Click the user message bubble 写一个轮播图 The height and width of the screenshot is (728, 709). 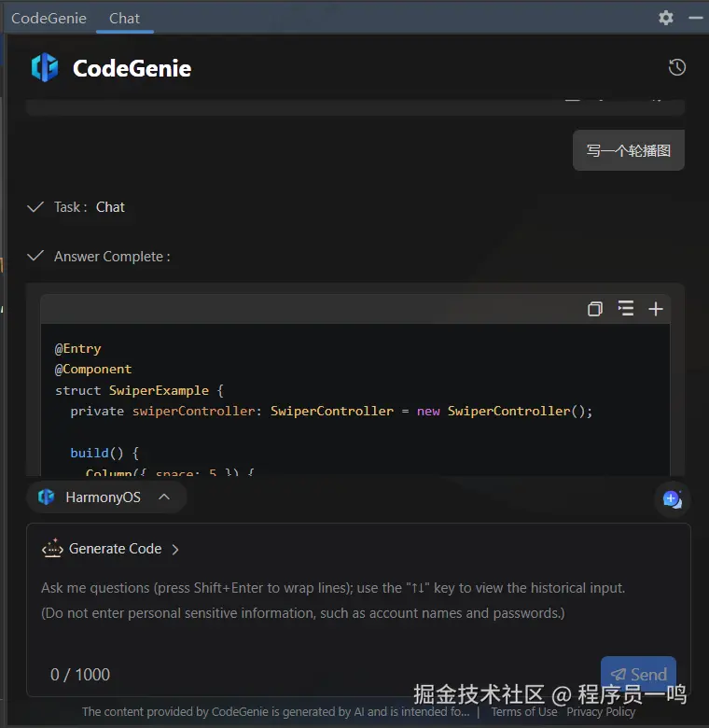point(629,150)
